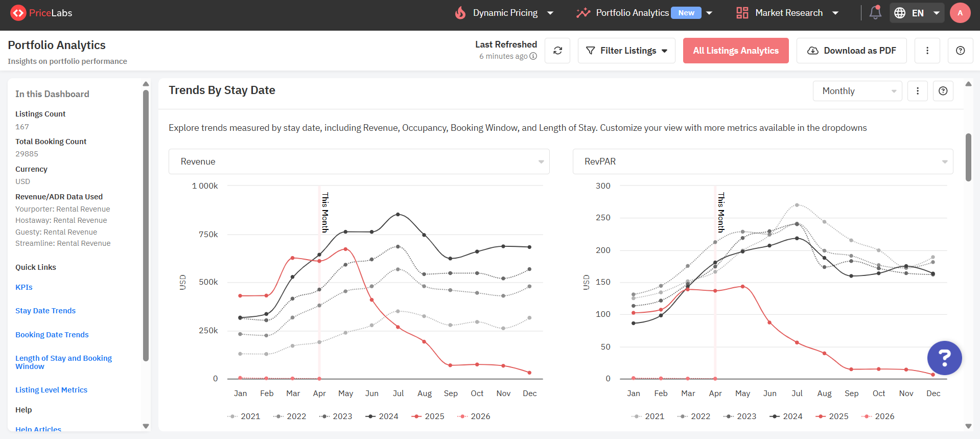Image resolution: width=980 pixels, height=439 pixels.
Task: Open the Monthly granularity dropdown
Action: pyautogui.click(x=857, y=91)
